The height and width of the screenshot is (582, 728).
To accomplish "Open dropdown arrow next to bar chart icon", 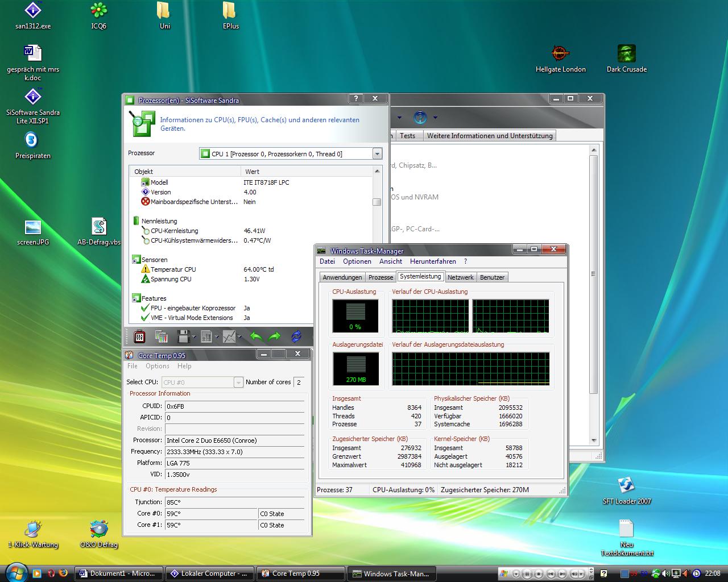I will tap(217, 337).
